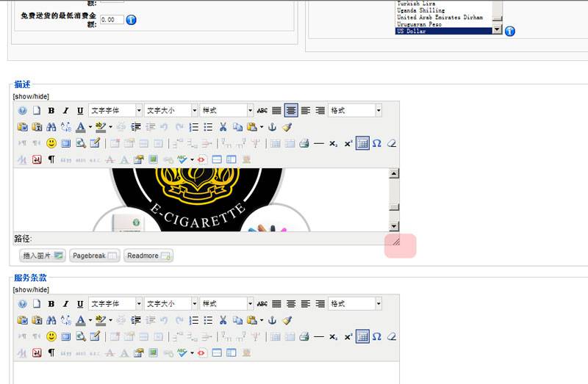Select United Arab Emirates Dirham in list
The image size is (588, 384).
tap(441, 18)
